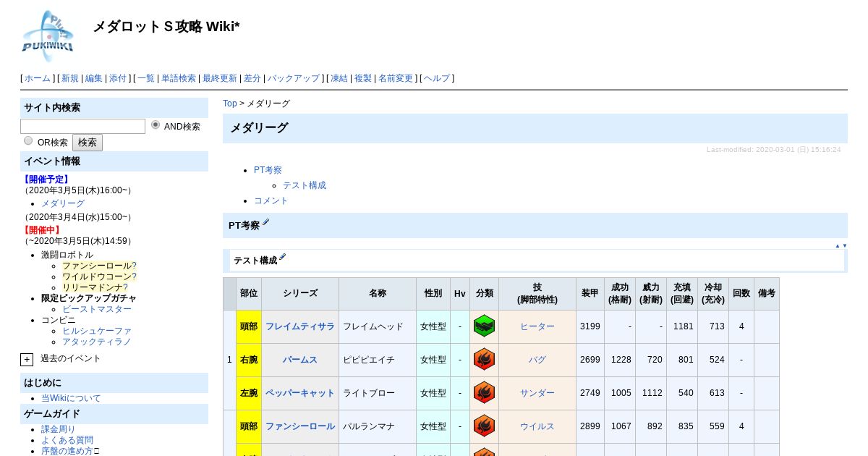
Task: Click the small up arrow above テスト構成
Action: tap(838, 246)
